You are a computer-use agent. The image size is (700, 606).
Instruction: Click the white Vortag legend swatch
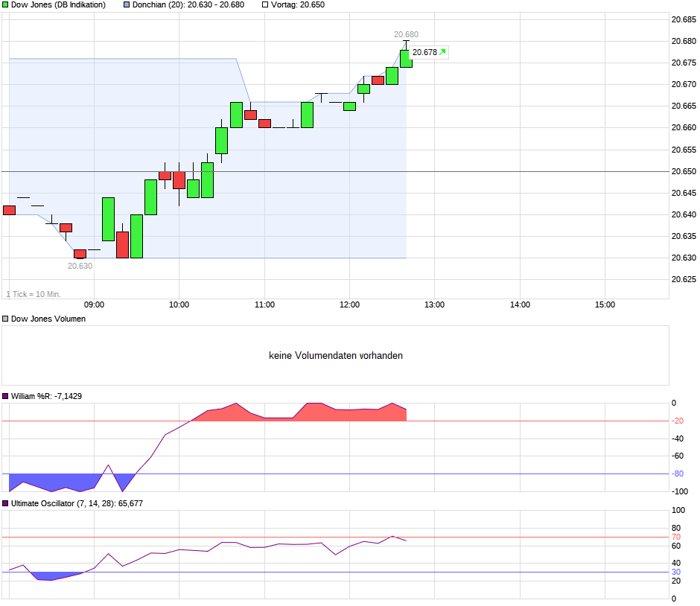point(265,5)
